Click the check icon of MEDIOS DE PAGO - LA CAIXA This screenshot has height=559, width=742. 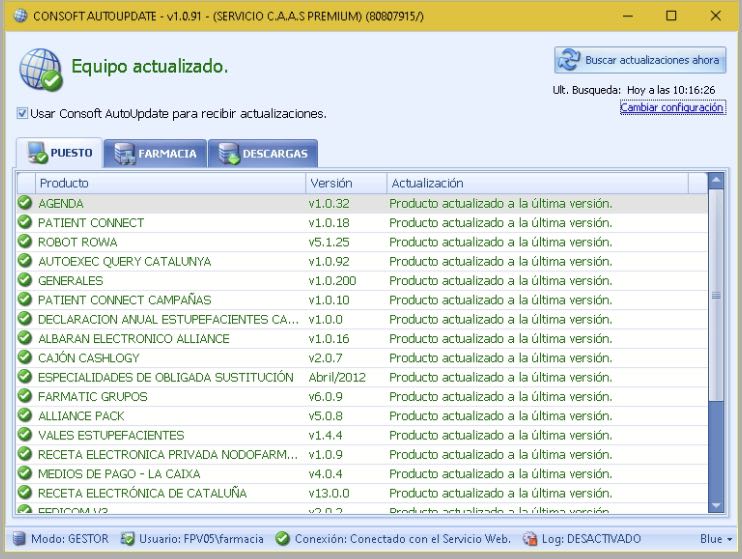25,473
